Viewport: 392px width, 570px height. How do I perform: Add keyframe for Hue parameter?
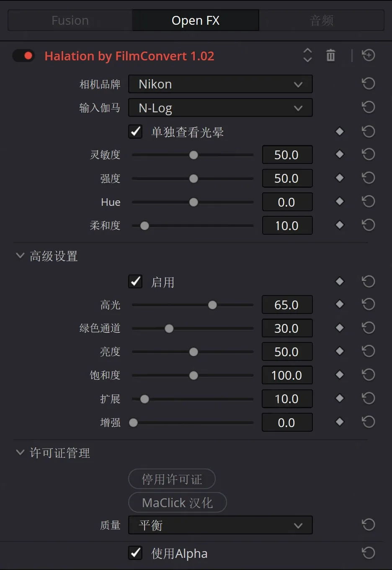click(x=340, y=202)
